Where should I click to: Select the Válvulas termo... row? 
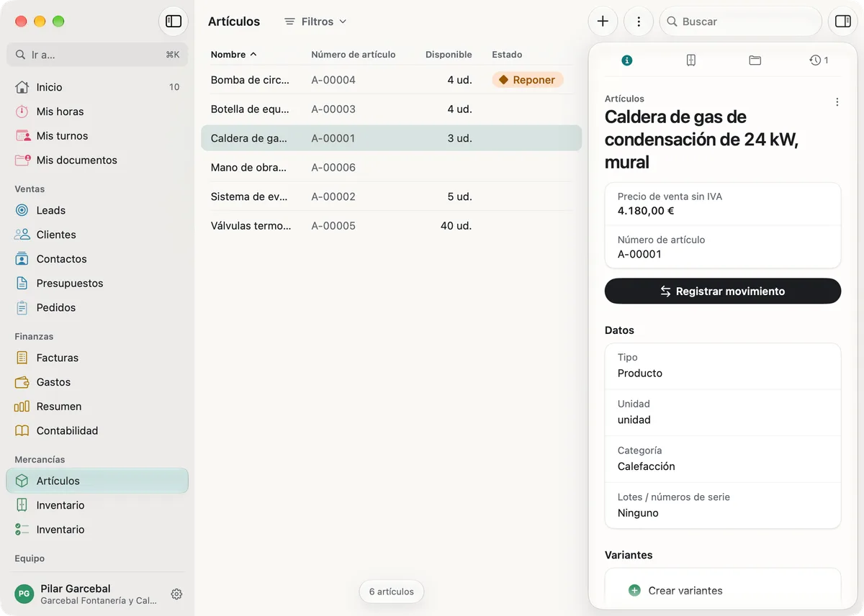tap(391, 226)
